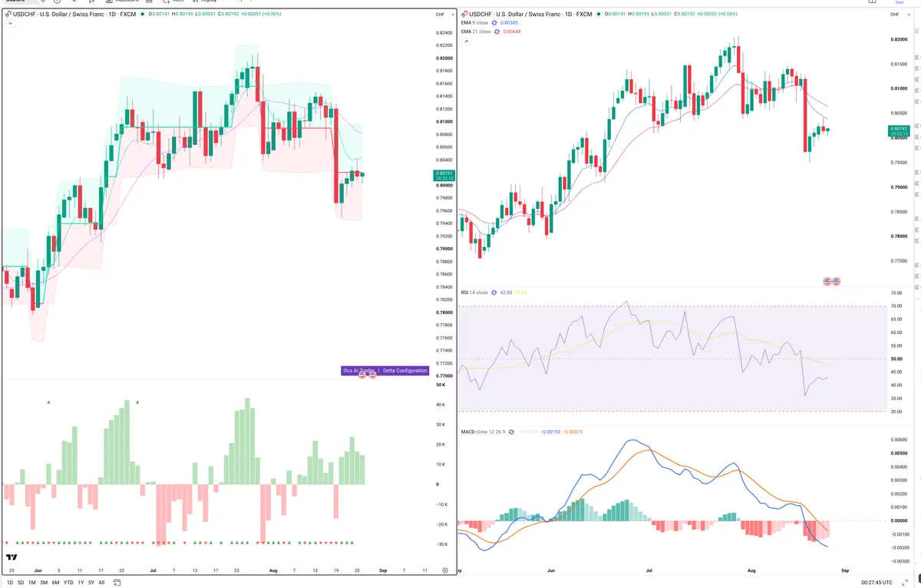The width and height of the screenshot is (921, 588).
Task: Select the 5Y time range
Action: pos(91,583)
